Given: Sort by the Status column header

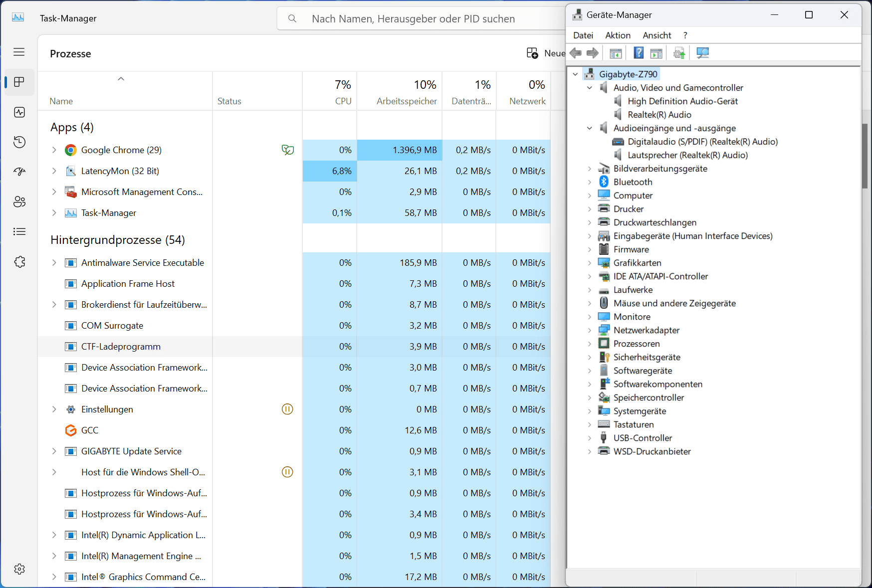Looking at the screenshot, I should tap(257, 91).
